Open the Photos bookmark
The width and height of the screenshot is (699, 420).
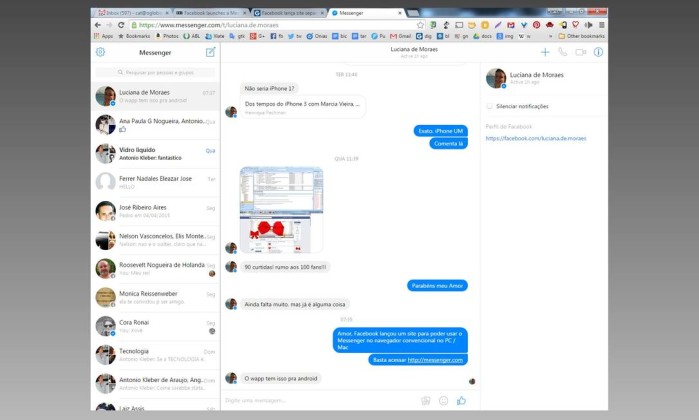pyautogui.click(x=167, y=36)
